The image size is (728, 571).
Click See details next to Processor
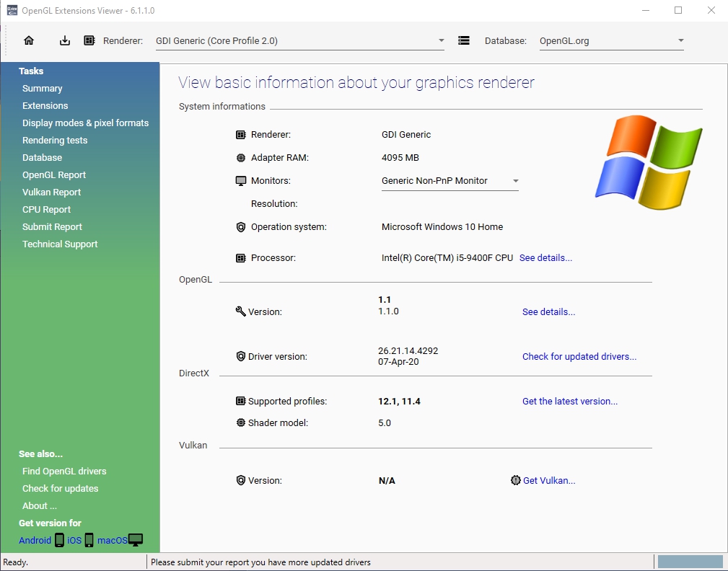pyautogui.click(x=545, y=258)
